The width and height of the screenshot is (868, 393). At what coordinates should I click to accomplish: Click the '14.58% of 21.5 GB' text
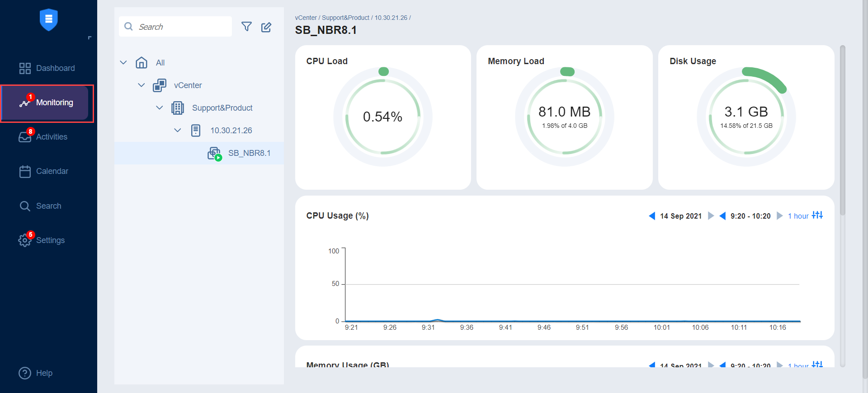(x=746, y=126)
